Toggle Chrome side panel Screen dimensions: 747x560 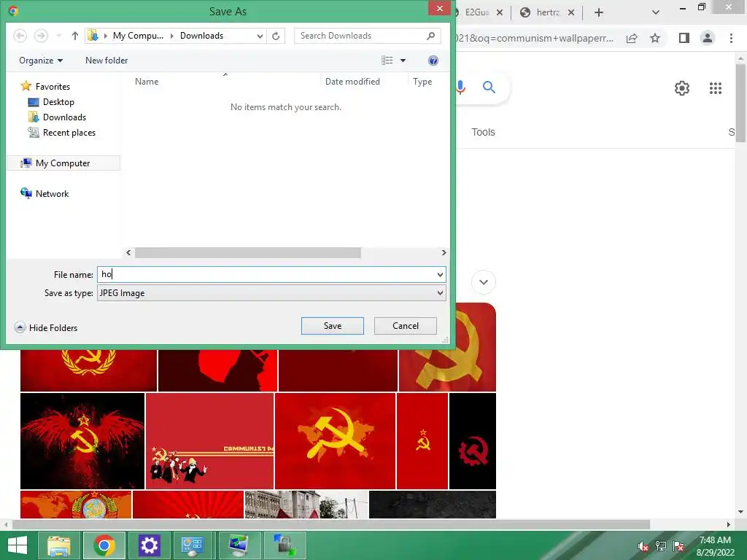coord(684,38)
